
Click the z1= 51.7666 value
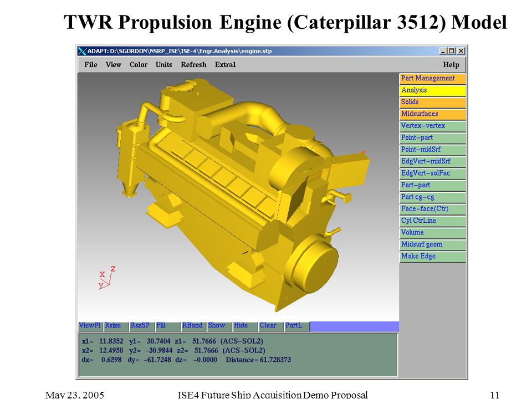tap(196, 341)
